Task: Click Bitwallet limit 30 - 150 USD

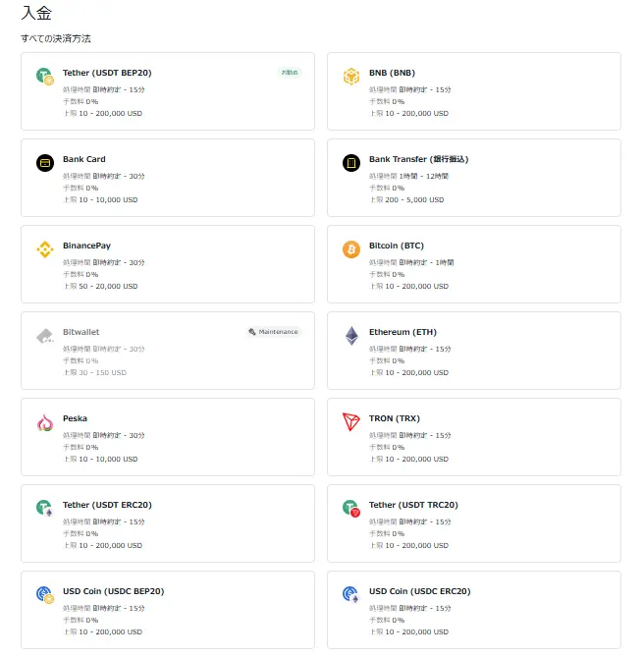Action: 94,372
